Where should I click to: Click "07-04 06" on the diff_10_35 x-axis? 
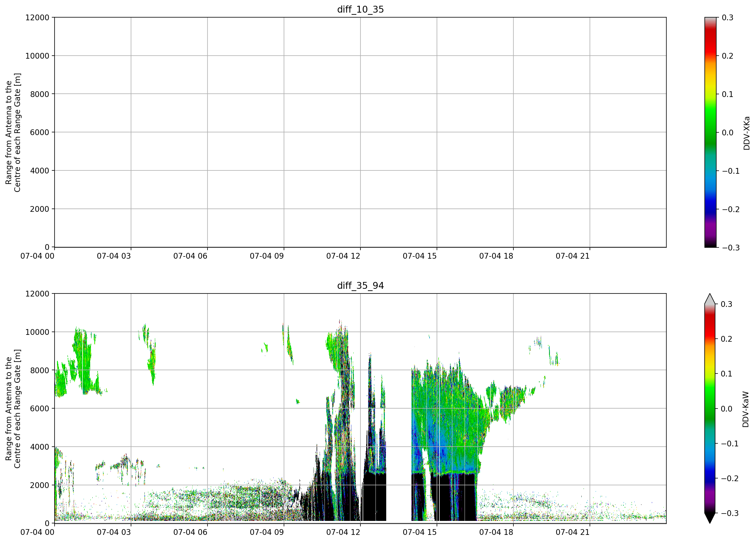tap(190, 256)
